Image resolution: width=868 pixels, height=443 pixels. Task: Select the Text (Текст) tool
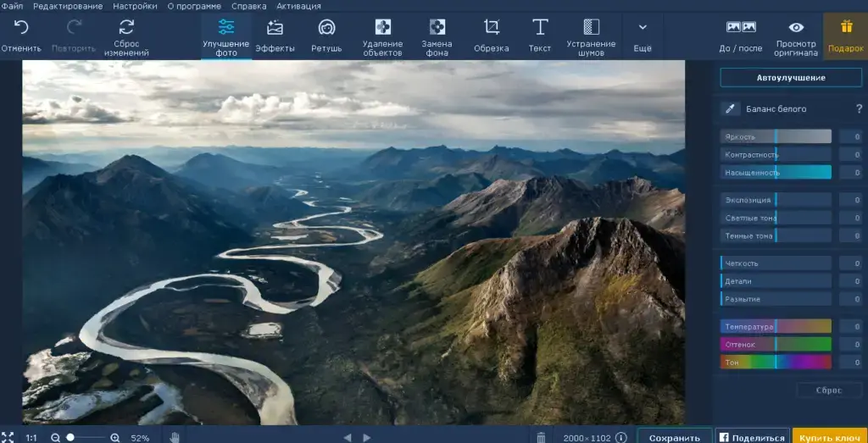coord(539,28)
